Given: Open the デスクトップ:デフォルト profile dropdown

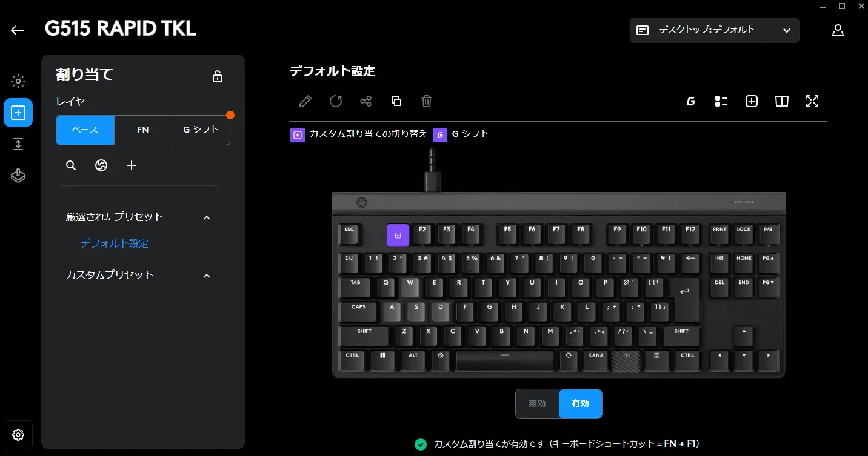Looking at the screenshot, I should pyautogui.click(x=715, y=30).
